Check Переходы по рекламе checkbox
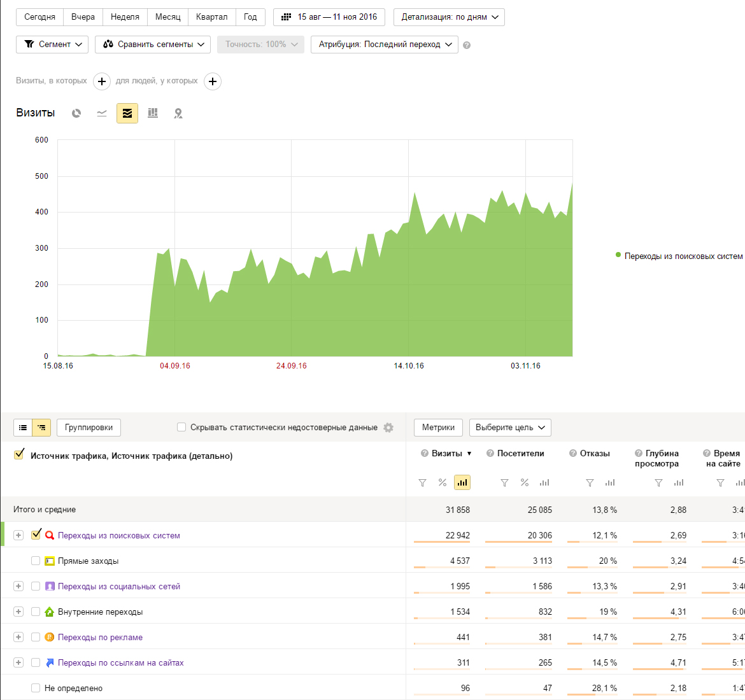Screen dimensions: 745x700 click(36, 637)
